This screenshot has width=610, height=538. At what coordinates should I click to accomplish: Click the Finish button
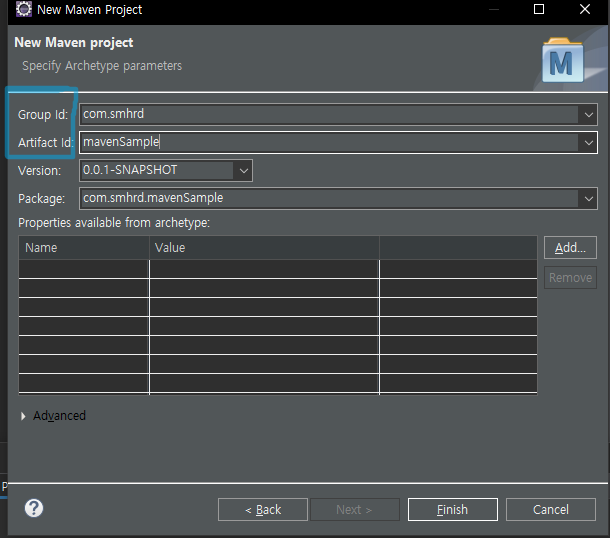[452, 509]
